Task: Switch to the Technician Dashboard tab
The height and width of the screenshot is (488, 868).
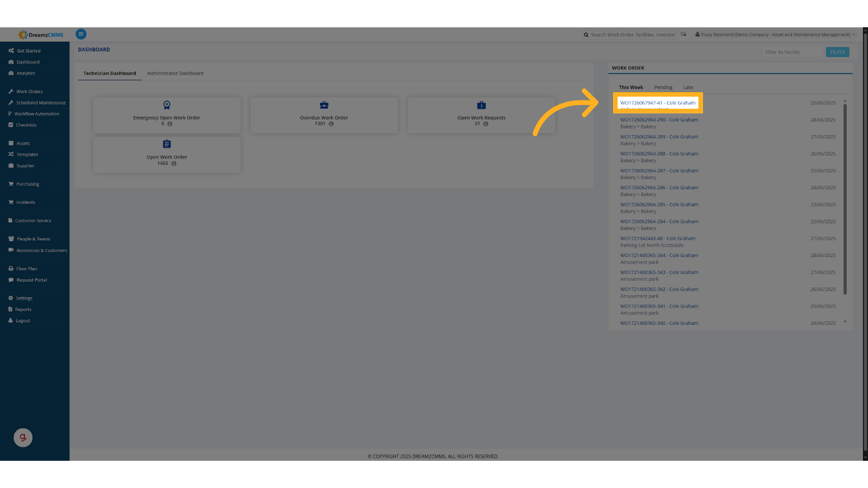Action: pyautogui.click(x=110, y=73)
